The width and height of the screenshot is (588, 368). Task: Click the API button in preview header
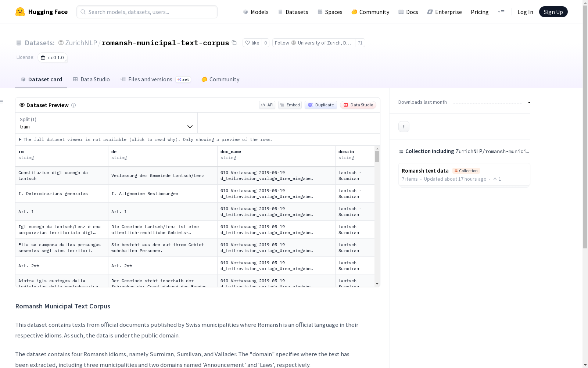click(x=267, y=105)
